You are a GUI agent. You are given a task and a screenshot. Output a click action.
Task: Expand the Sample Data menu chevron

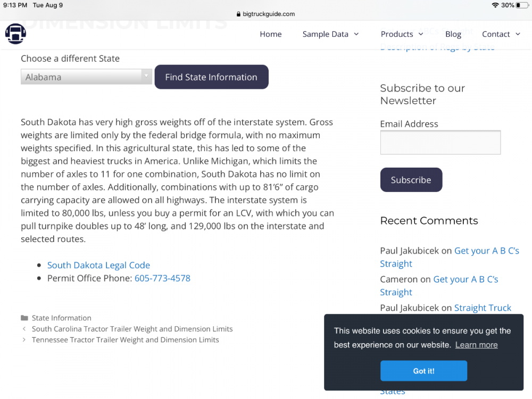coord(356,34)
